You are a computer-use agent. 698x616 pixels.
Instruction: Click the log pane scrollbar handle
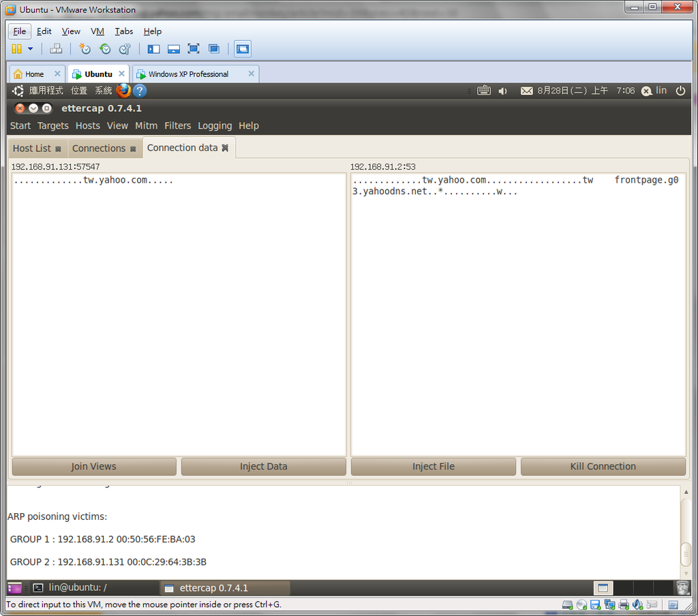point(686,555)
